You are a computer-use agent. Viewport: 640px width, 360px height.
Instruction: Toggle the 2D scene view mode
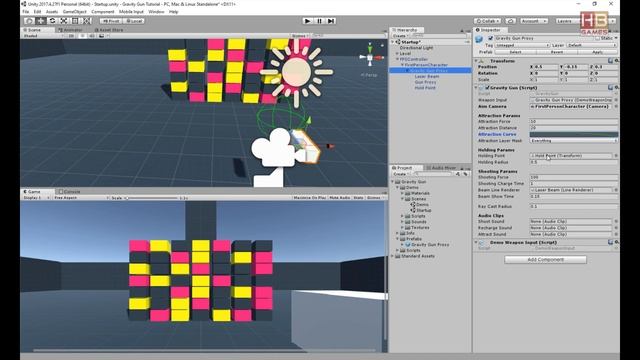tap(71, 36)
